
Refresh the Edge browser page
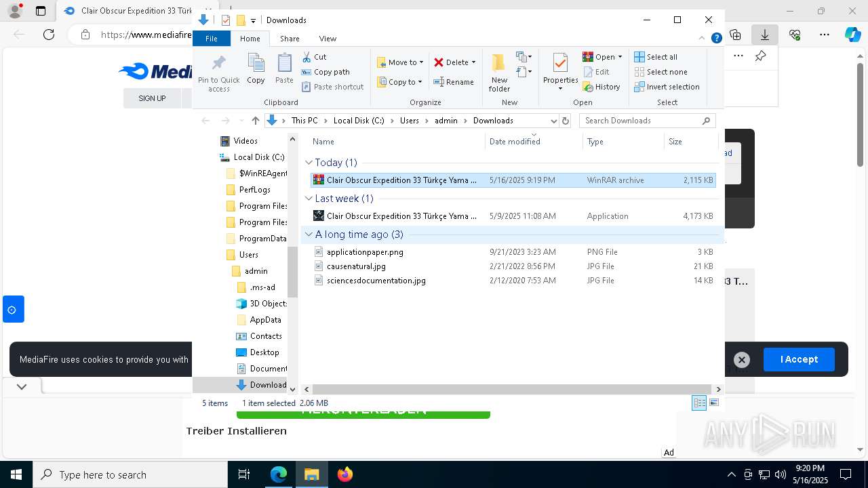coord(49,35)
